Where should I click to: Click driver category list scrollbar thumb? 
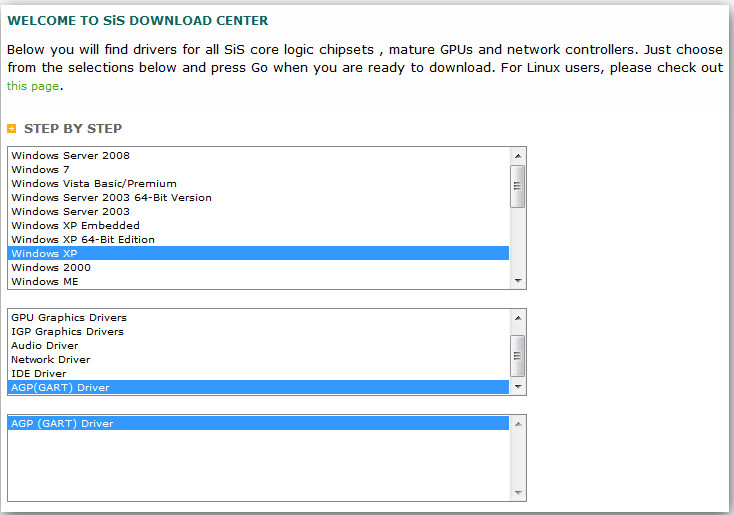(518, 356)
